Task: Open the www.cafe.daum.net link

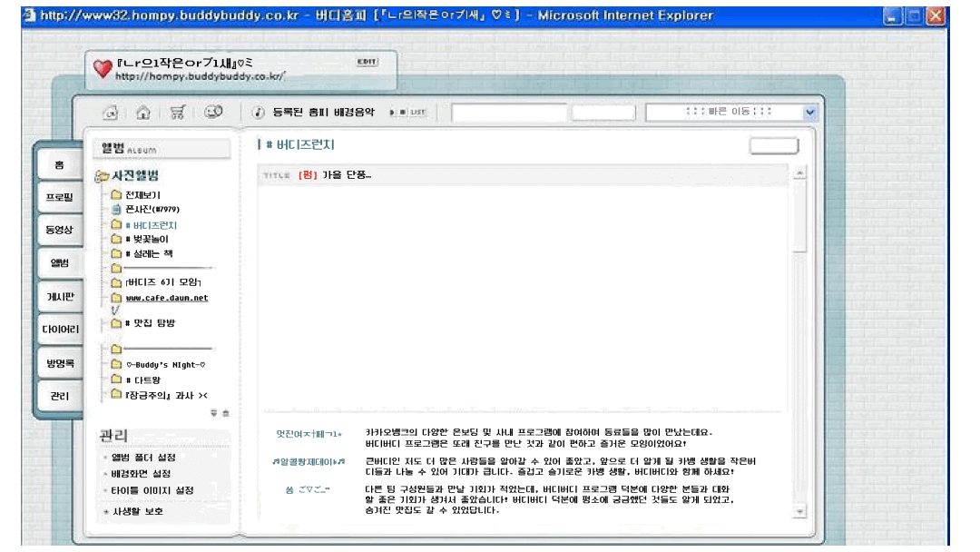Action: click(167, 298)
